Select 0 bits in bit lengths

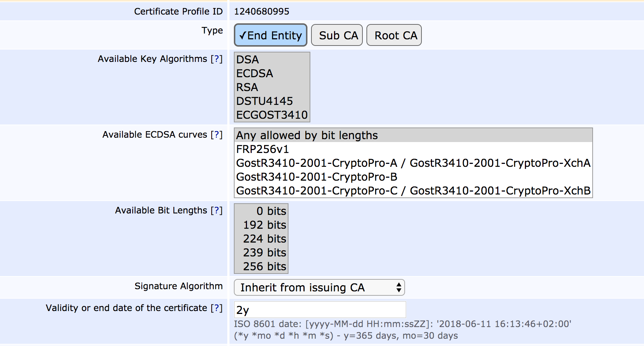(261, 211)
